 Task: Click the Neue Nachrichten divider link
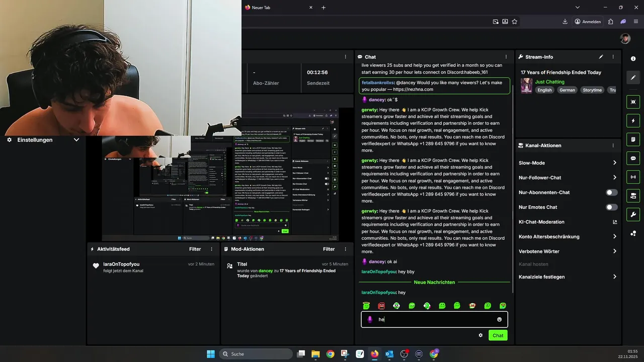click(434, 282)
